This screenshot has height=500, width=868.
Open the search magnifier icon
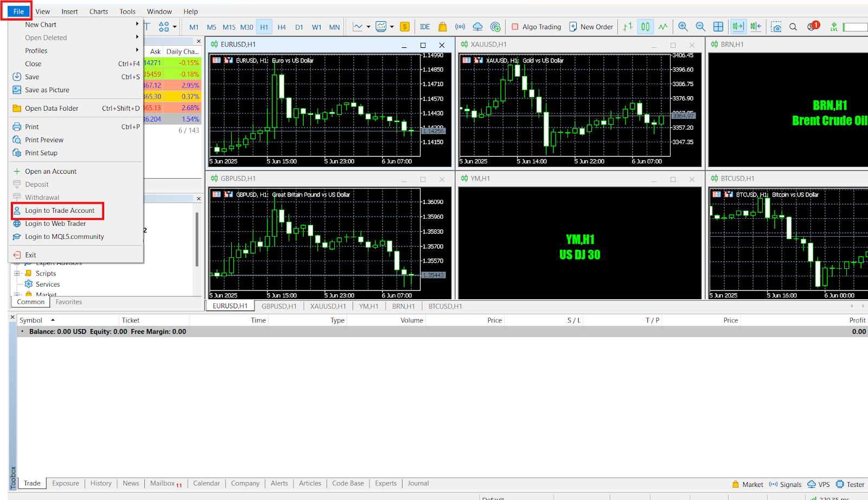[x=793, y=27]
